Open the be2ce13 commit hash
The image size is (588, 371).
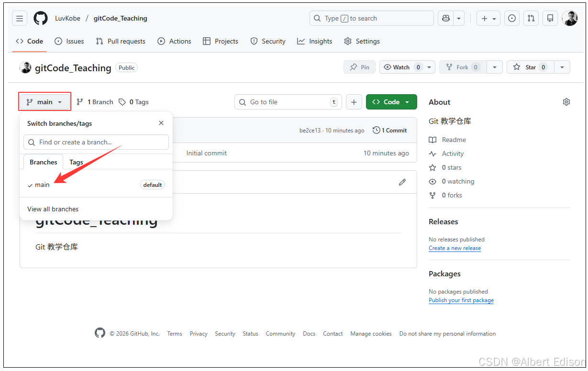(310, 131)
